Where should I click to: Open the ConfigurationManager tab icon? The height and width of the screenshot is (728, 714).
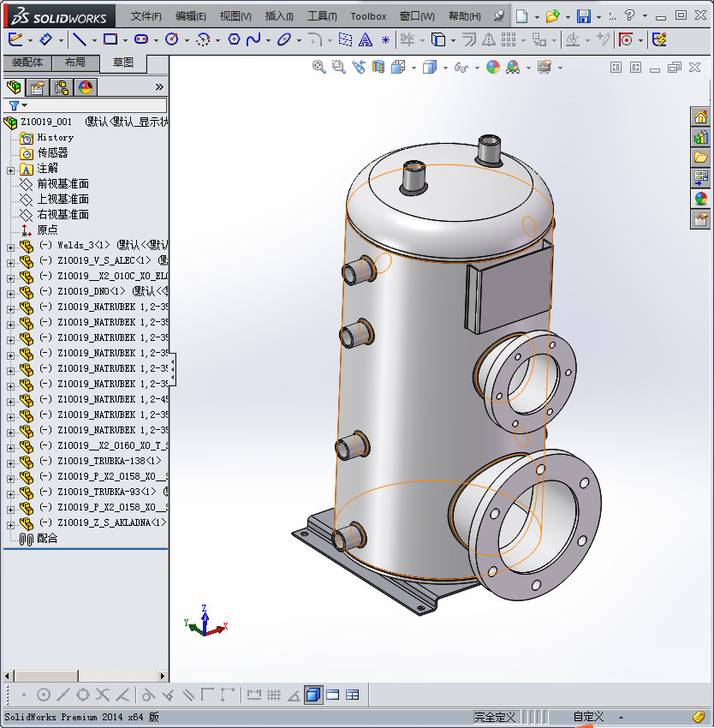tap(62, 87)
